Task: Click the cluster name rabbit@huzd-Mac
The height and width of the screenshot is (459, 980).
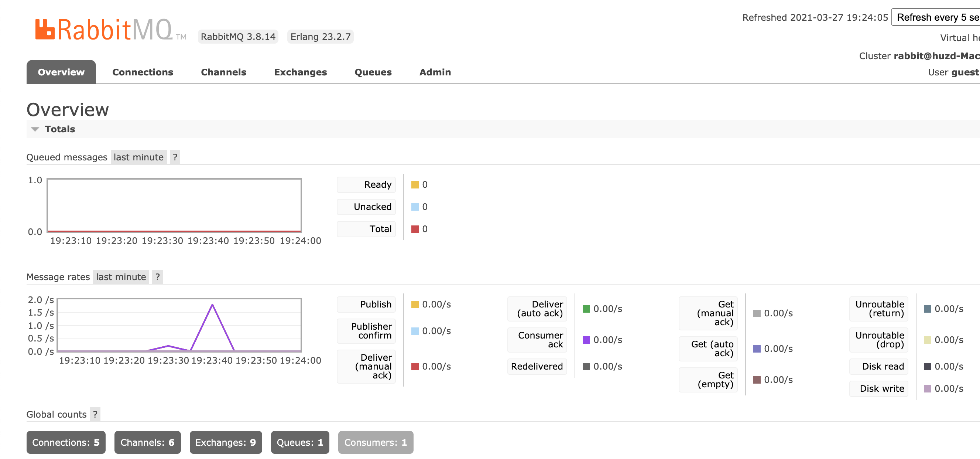Action: (x=937, y=56)
